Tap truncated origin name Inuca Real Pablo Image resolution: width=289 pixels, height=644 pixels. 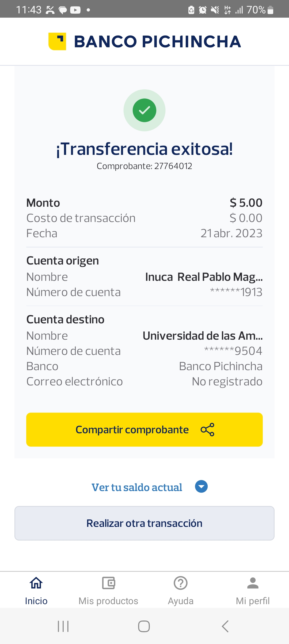204,277
